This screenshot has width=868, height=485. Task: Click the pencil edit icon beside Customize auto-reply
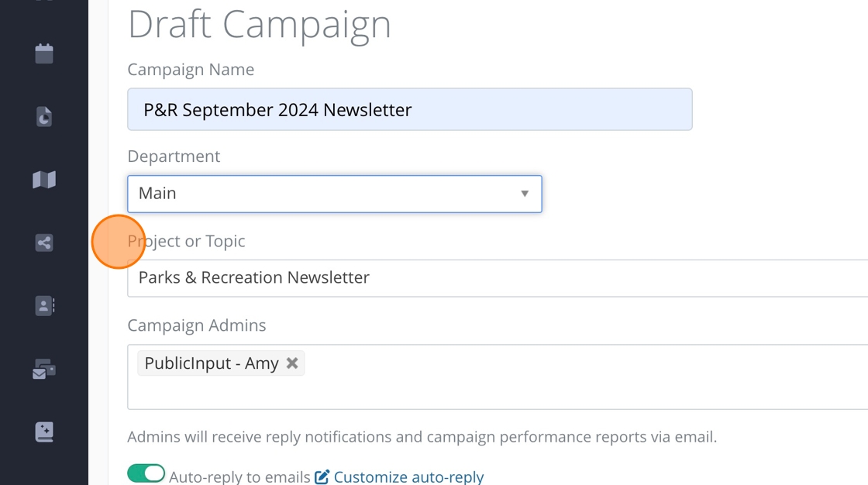coord(322,476)
